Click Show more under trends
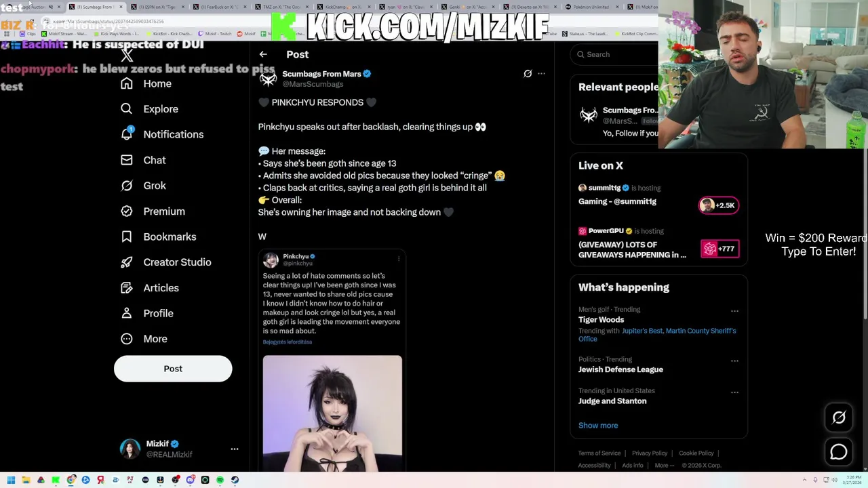 coord(598,426)
